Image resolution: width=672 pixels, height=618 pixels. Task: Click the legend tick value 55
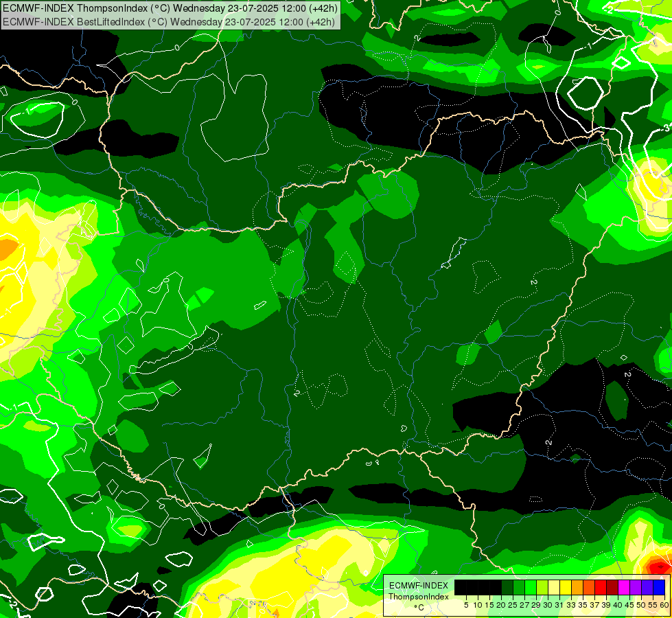tap(653, 605)
